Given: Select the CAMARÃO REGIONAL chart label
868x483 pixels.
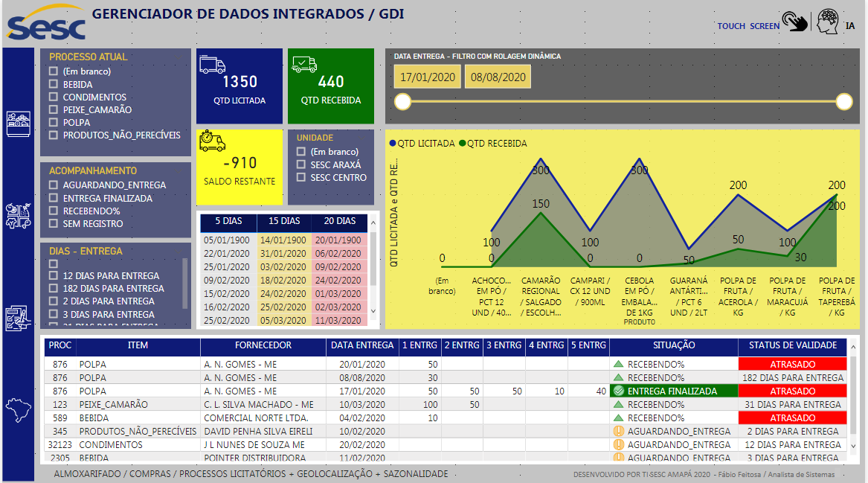Looking at the screenshot, I should (541, 296).
